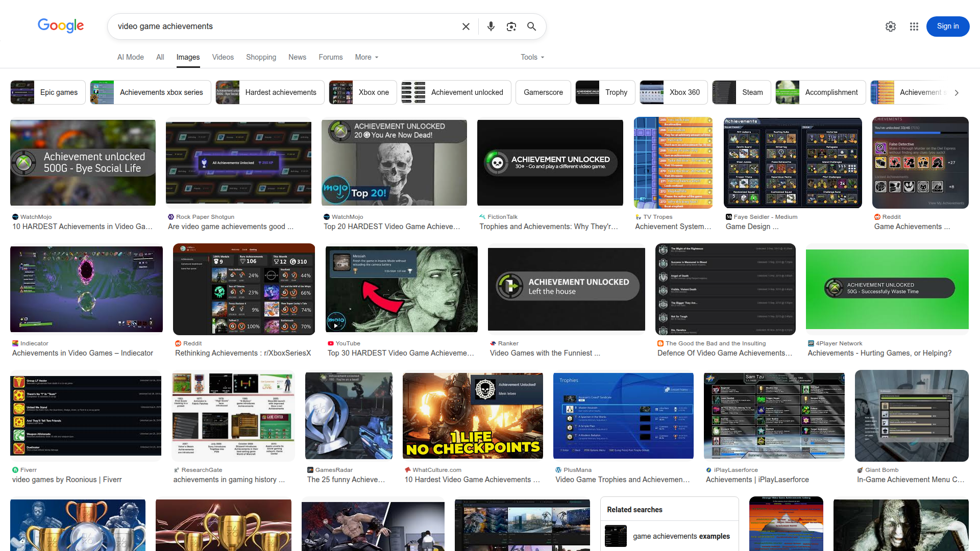This screenshot has height=551, width=980.
Task: Open video games by Roonious Fiverr link
Action: pyautogui.click(x=67, y=480)
